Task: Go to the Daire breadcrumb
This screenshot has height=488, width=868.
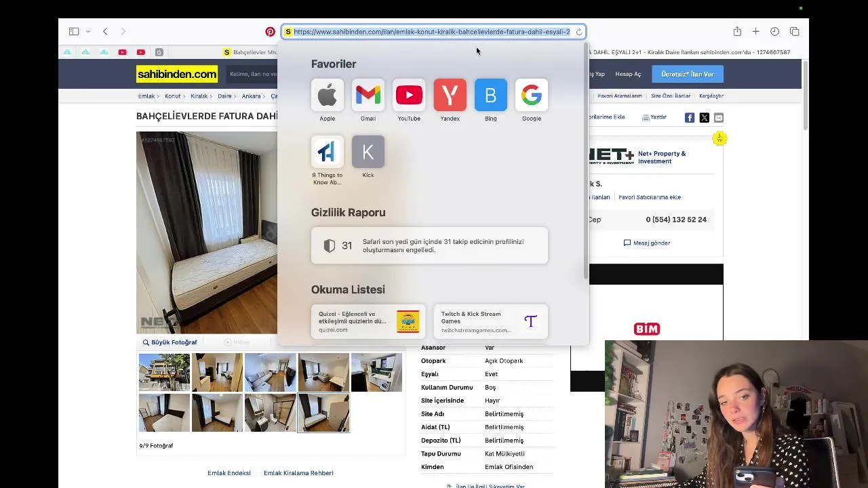Action: 224,96
